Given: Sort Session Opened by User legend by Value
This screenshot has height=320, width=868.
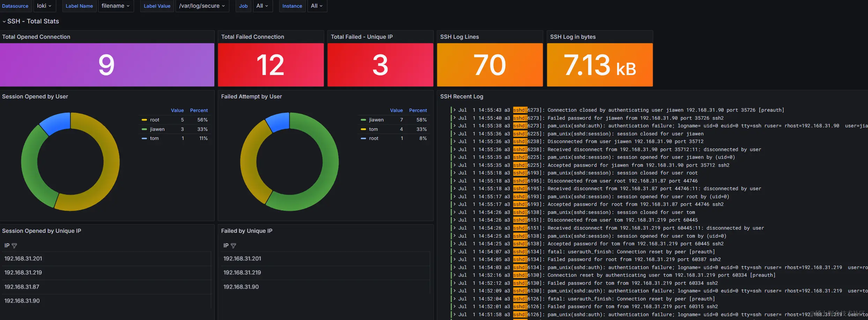Looking at the screenshot, I should tap(177, 110).
